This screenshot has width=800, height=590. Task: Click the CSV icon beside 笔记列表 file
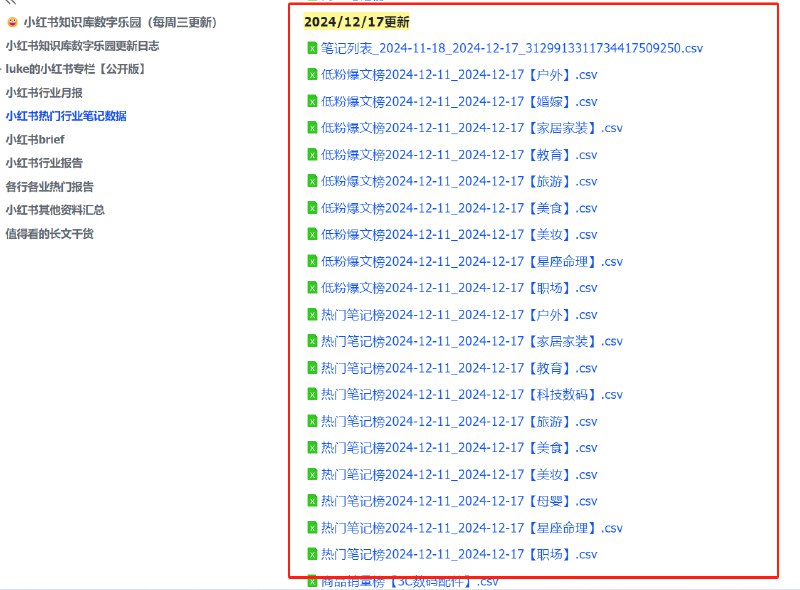[312, 48]
